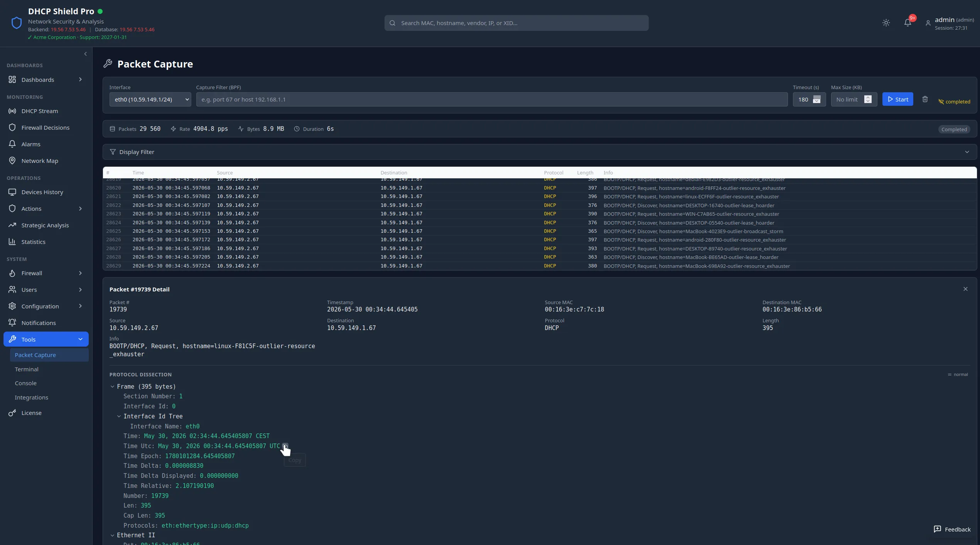Go to Firewall Decisions

(46, 127)
